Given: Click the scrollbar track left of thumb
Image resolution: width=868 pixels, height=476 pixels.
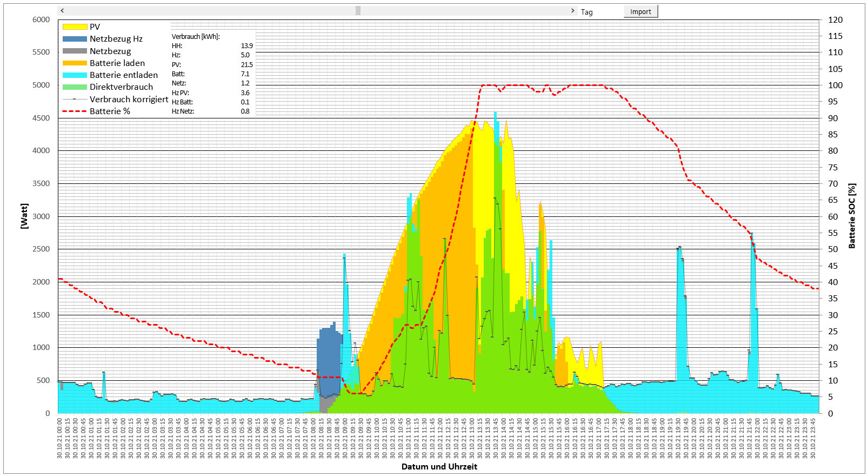Looking at the screenshot, I should point(211,11).
